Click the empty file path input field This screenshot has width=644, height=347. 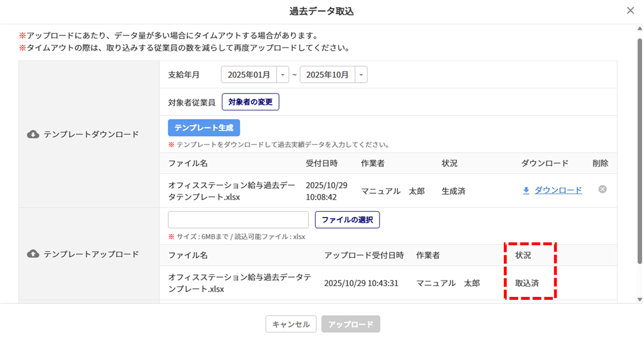pos(238,220)
